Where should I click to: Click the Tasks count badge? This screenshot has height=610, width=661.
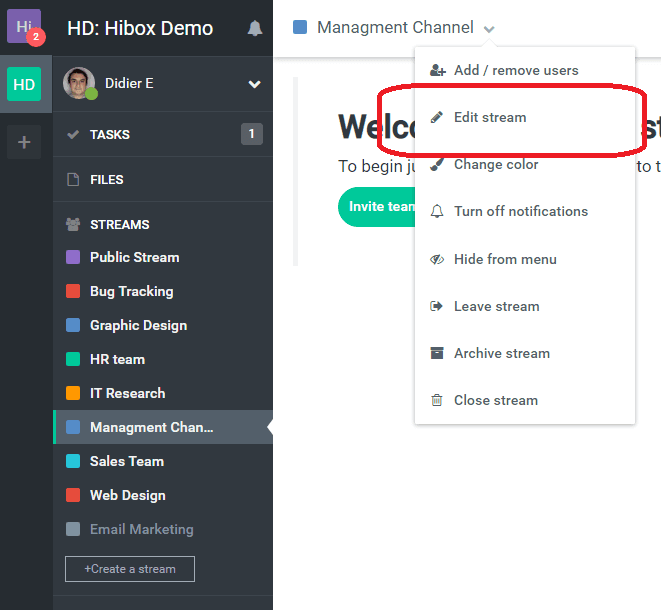(251, 134)
